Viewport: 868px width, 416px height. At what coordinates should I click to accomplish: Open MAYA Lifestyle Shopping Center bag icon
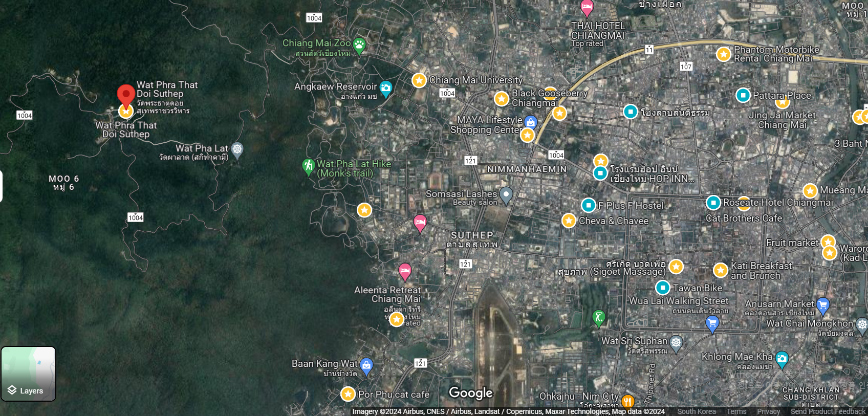tap(531, 122)
